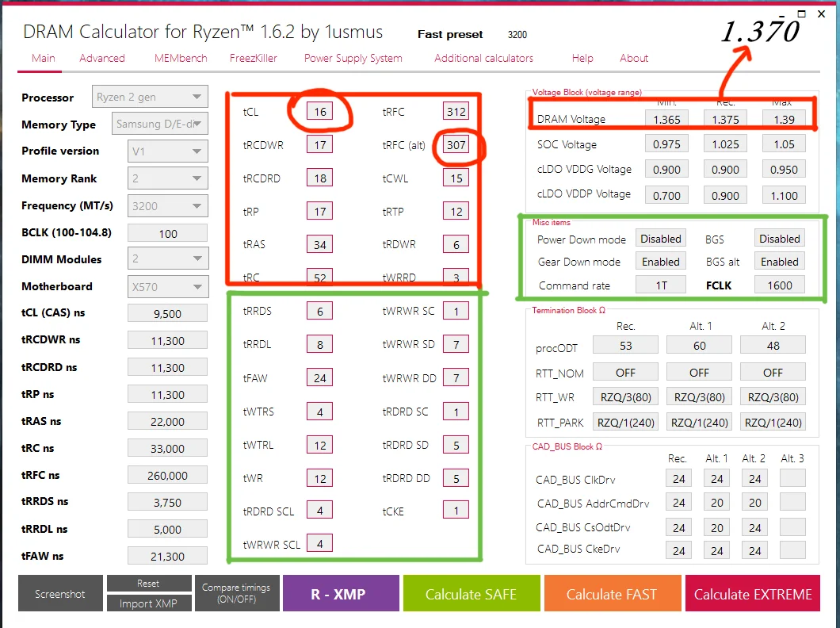The width and height of the screenshot is (840, 628).
Task: Click the Command rate value
Action: (661, 285)
